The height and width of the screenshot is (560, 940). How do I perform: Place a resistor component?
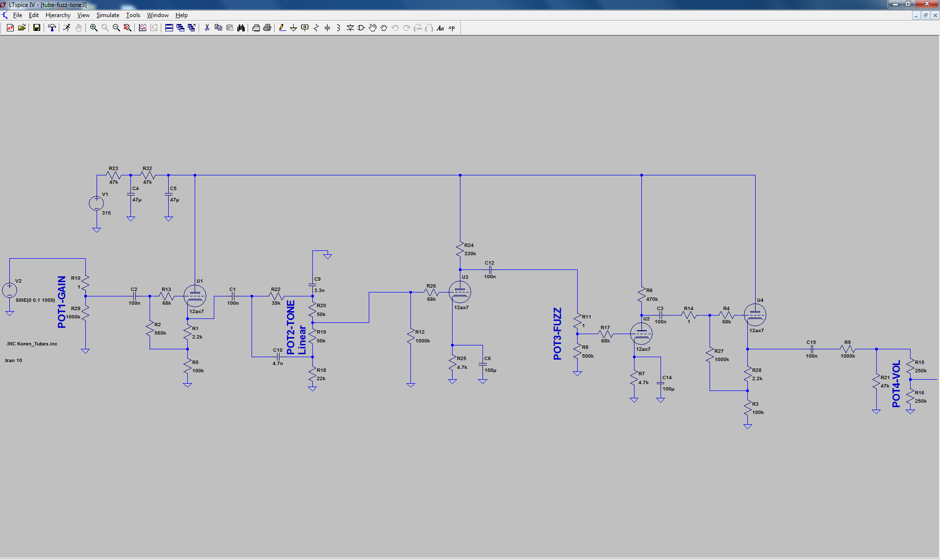[x=316, y=28]
